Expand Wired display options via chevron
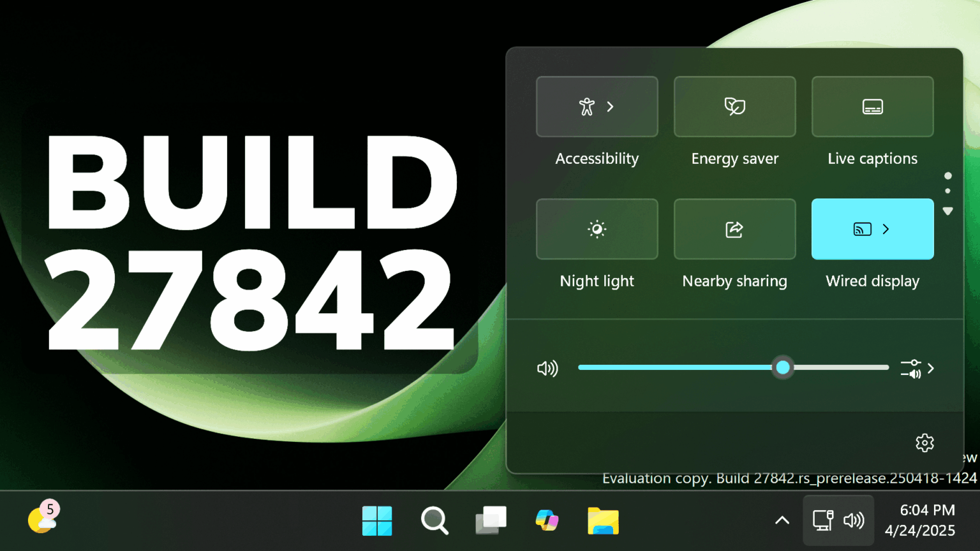980x551 pixels. pyautogui.click(x=886, y=229)
